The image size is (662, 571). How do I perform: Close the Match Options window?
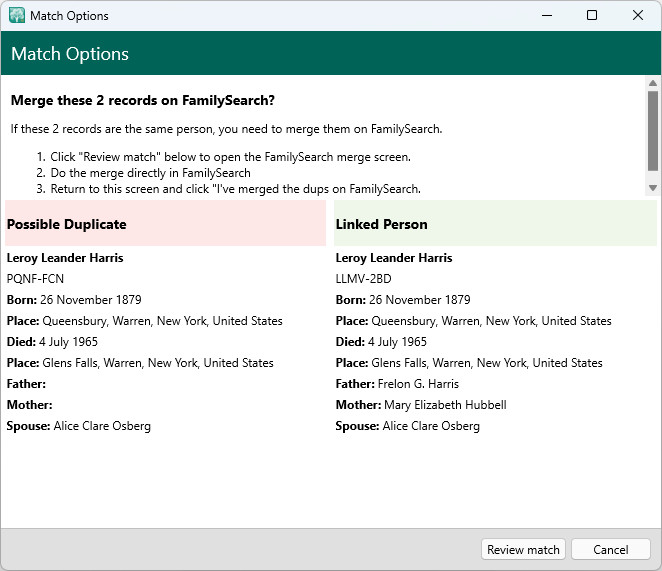[x=638, y=15]
